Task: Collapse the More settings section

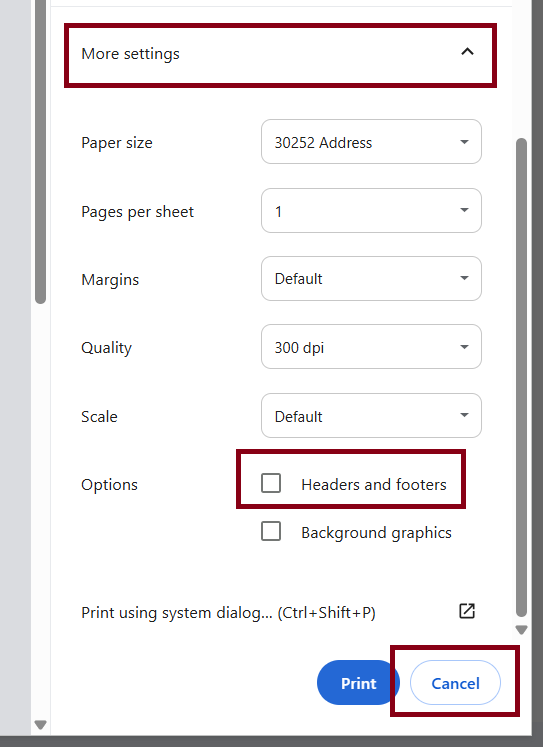Action: pyautogui.click(x=467, y=52)
